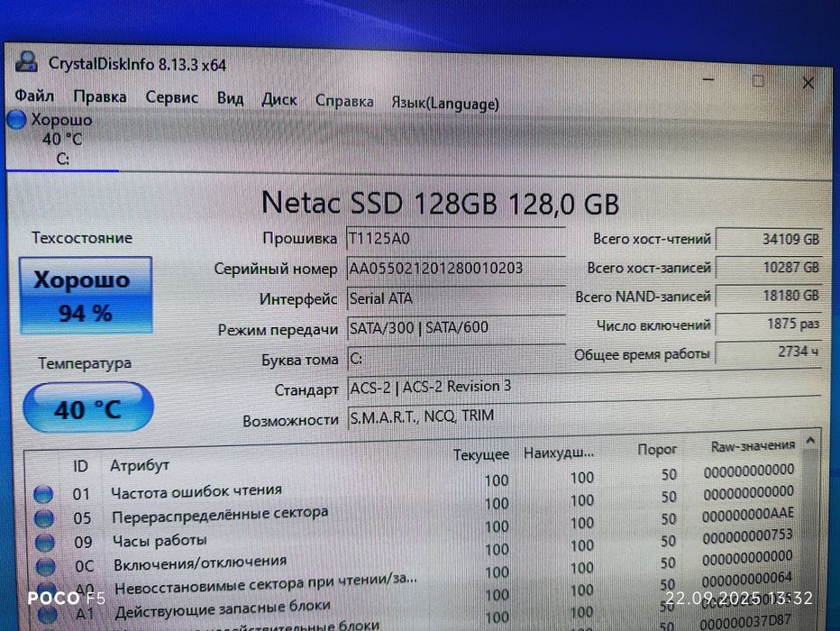840x631 pixels.
Task: Click the total host writes value 10287 GB
Action: [768, 268]
